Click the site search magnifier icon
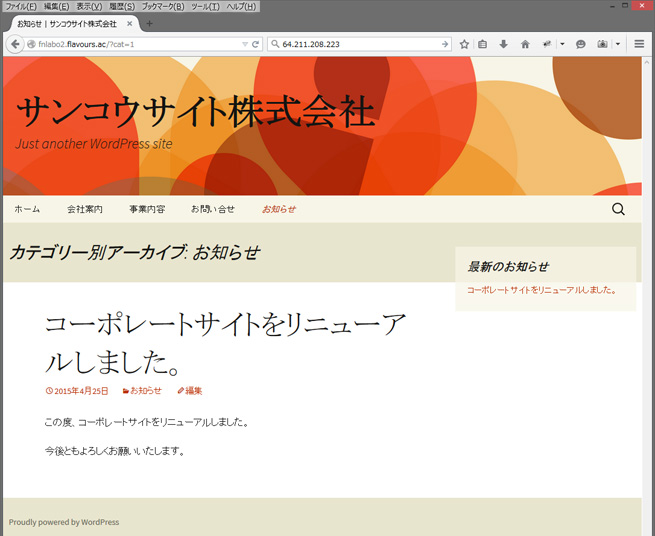 coord(618,209)
